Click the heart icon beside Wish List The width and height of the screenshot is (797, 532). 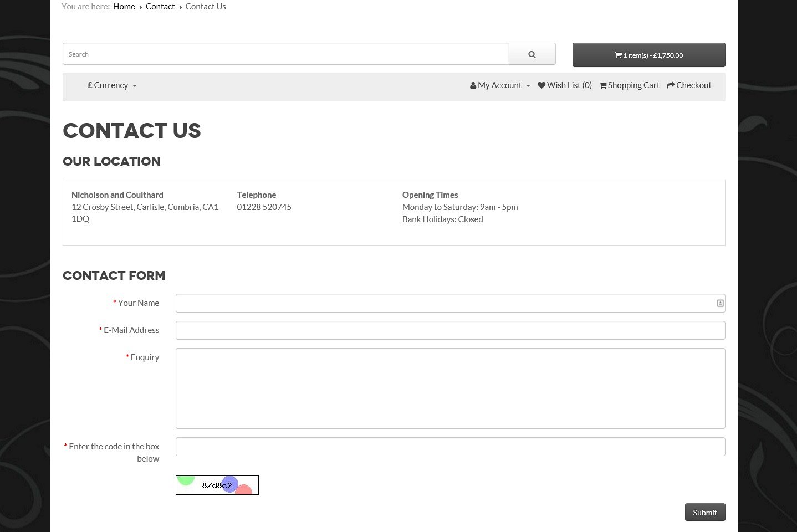point(541,85)
